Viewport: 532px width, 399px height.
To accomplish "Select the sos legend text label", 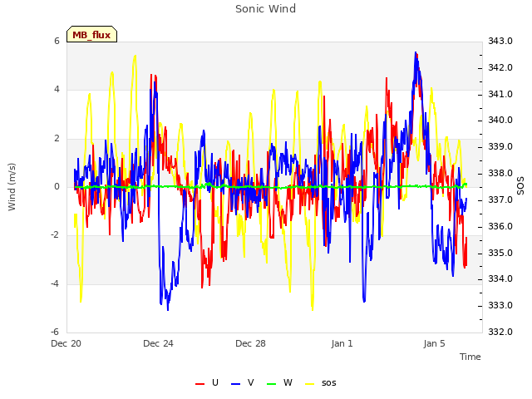I will pos(329,383).
